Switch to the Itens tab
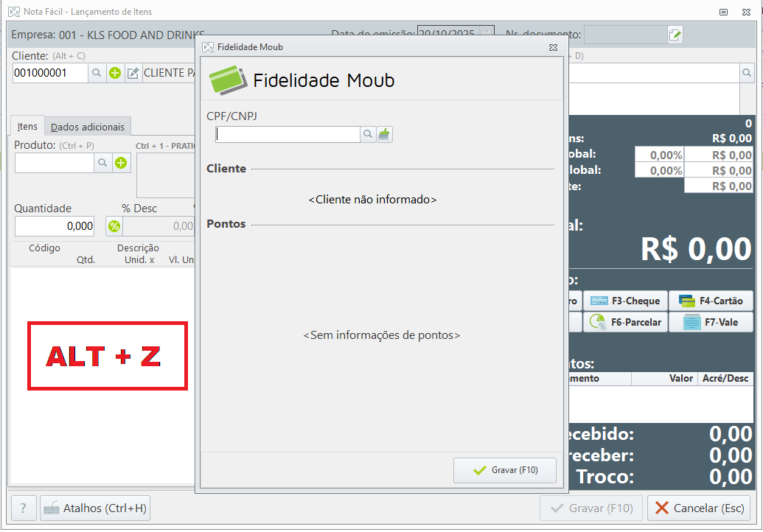The image size is (763, 532). coord(27,127)
